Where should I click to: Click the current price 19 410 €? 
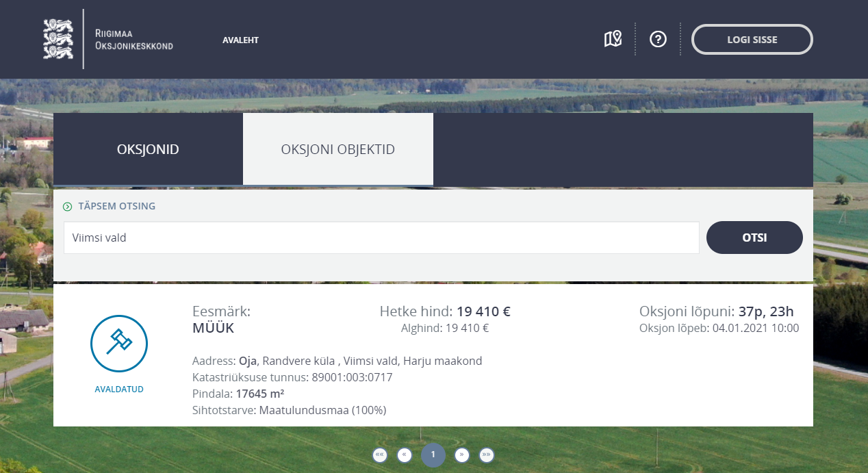484,311
